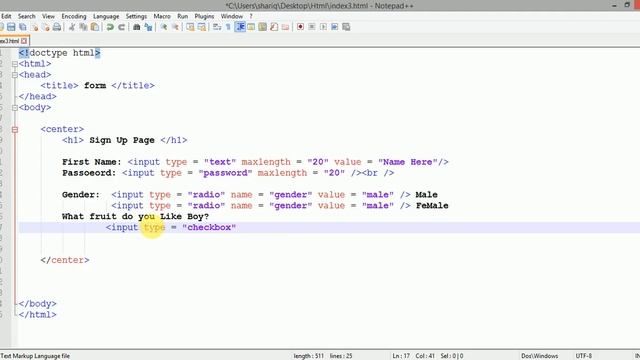Open the Plugins menu
Image resolution: width=640 pixels, height=360 pixels.
coord(204,16)
